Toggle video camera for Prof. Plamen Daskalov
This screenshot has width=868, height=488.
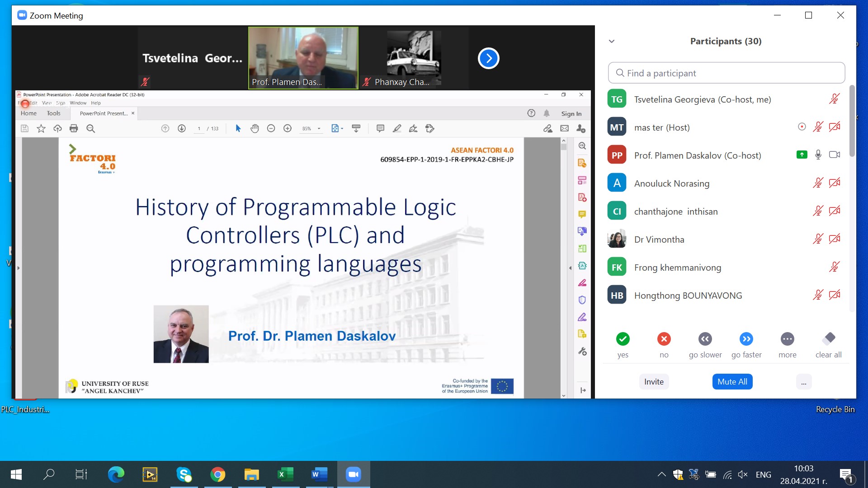835,155
